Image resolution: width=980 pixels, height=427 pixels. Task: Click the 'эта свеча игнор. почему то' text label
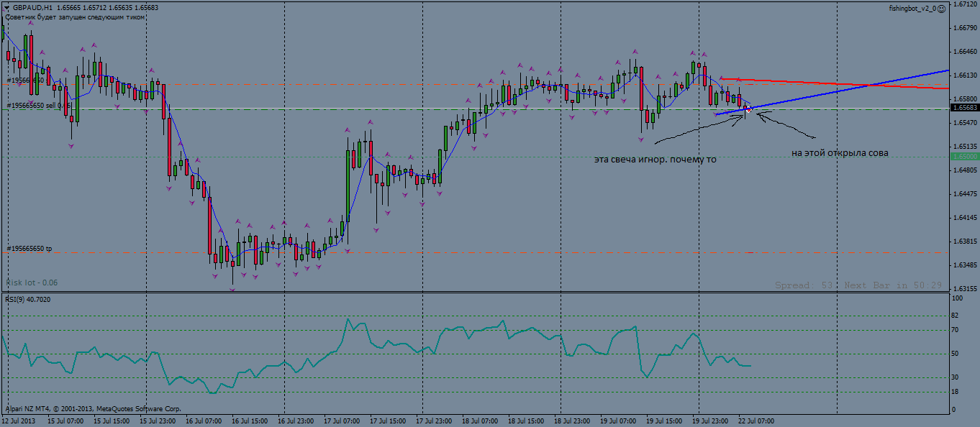point(655,159)
